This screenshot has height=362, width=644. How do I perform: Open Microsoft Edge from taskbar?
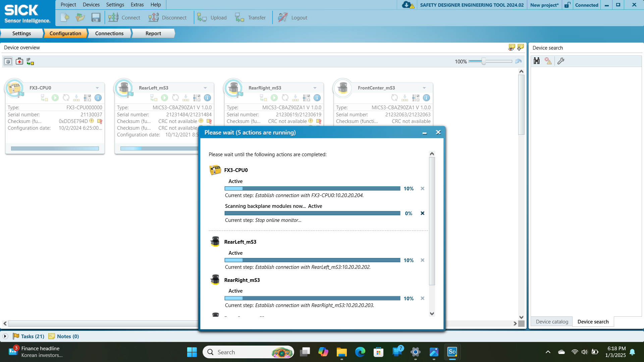coord(360,352)
